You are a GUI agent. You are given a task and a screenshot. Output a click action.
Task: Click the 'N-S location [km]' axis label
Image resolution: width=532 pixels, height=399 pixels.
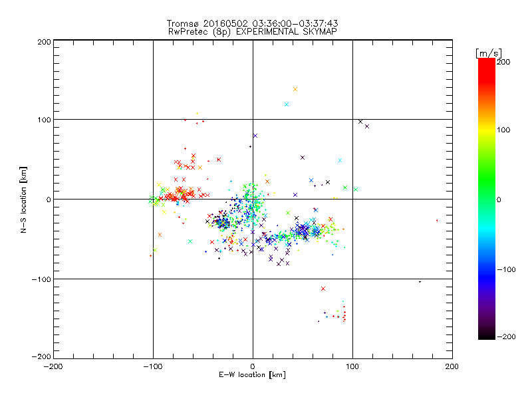23,200
